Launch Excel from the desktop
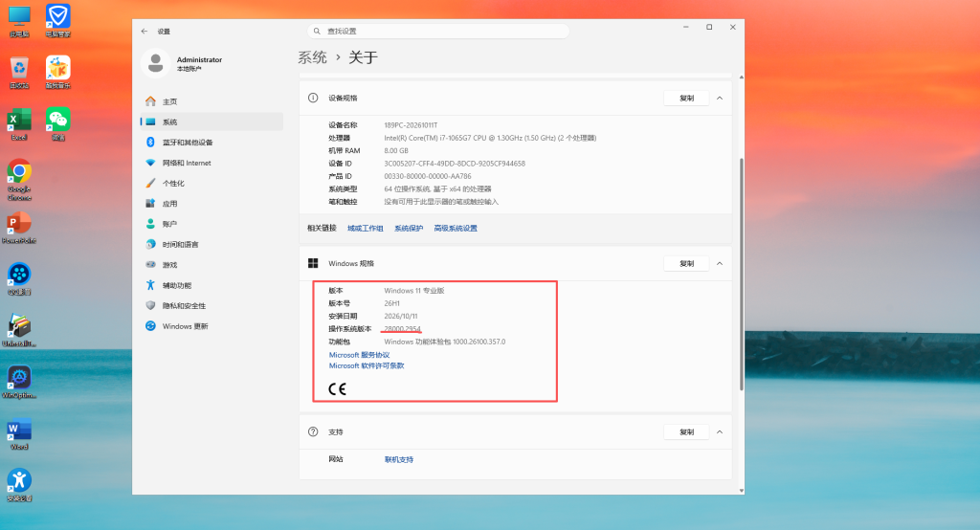980x530 pixels. pyautogui.click(x=19, y=124)
